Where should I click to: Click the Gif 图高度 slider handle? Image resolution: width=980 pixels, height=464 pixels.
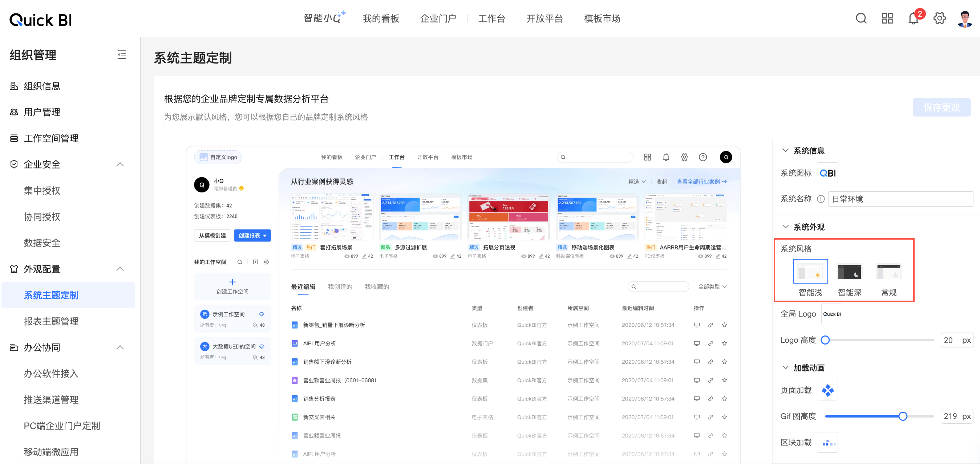coord(902,416)
